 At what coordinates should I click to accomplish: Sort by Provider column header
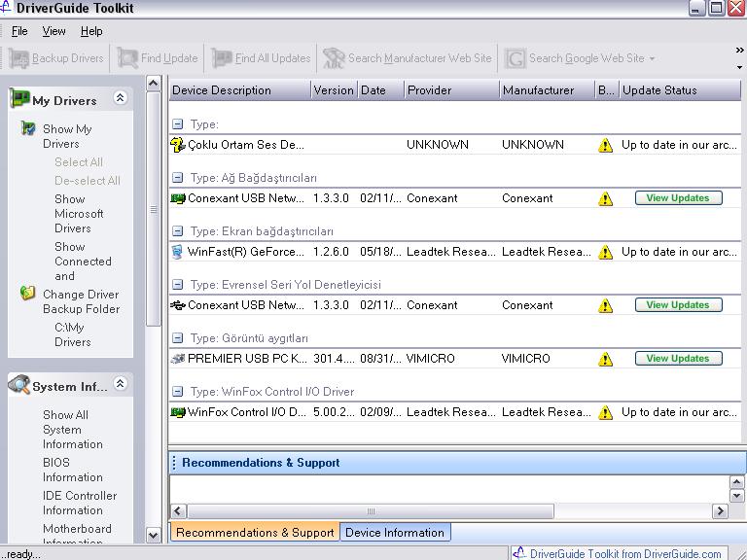pyautogui.click(x=451, y=90)
